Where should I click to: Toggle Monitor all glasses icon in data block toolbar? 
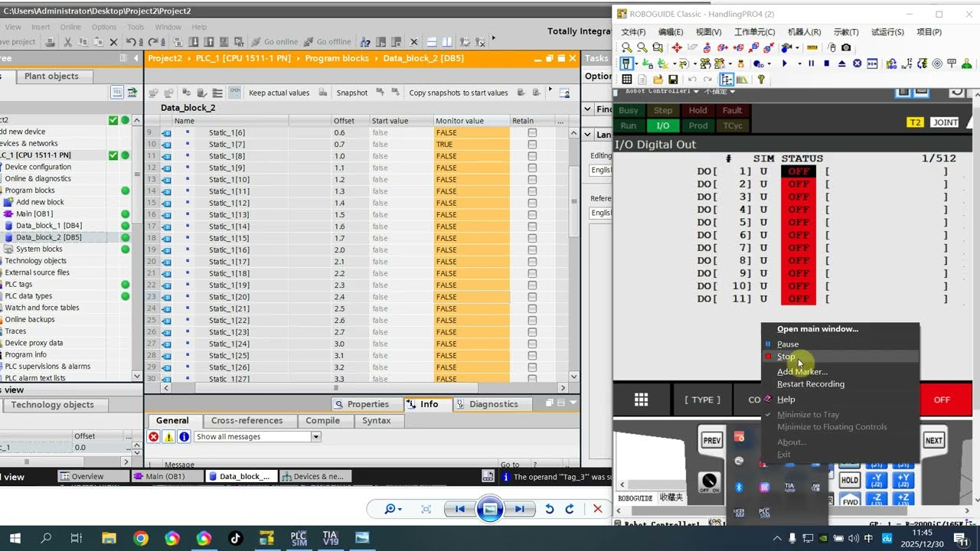click(234, 93)
